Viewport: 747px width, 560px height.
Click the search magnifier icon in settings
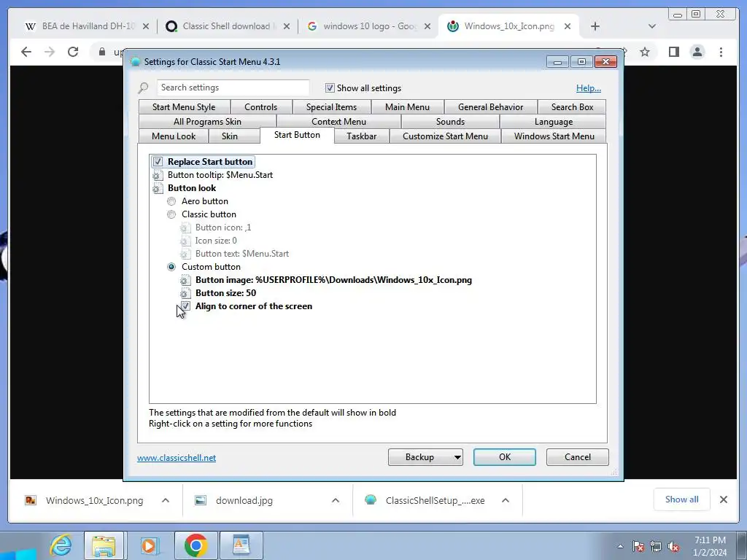click(x=143, y=88)
